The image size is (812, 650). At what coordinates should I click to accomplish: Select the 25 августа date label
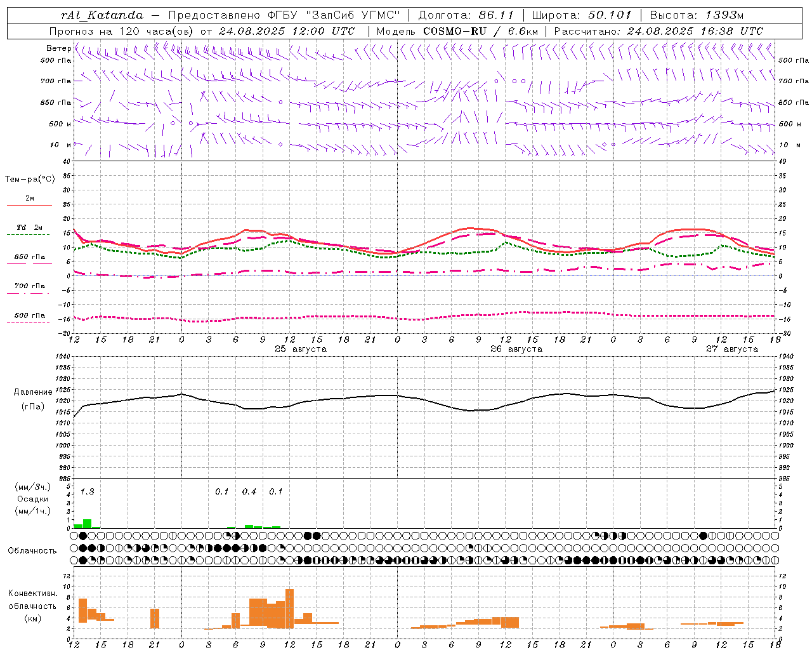click(301, 349)
